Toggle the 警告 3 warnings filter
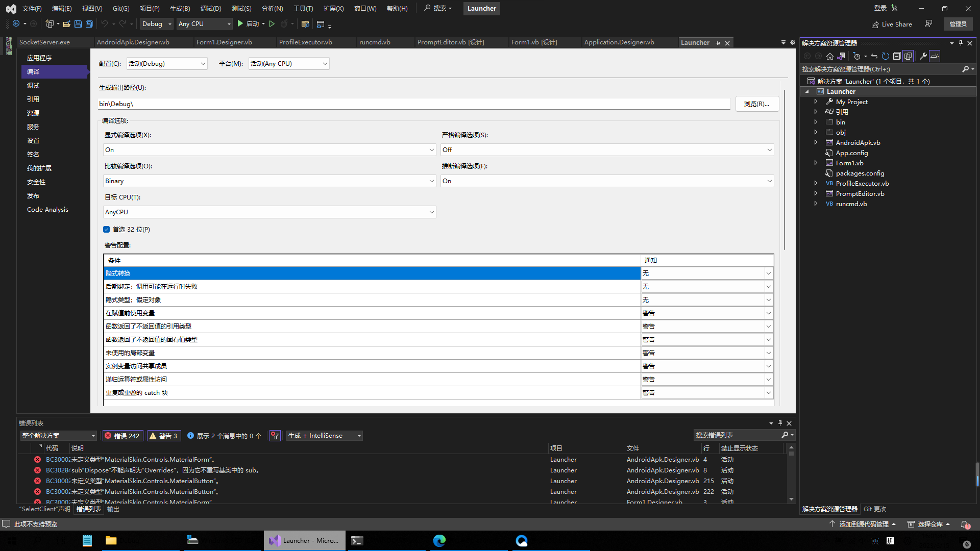 point(164,436)
